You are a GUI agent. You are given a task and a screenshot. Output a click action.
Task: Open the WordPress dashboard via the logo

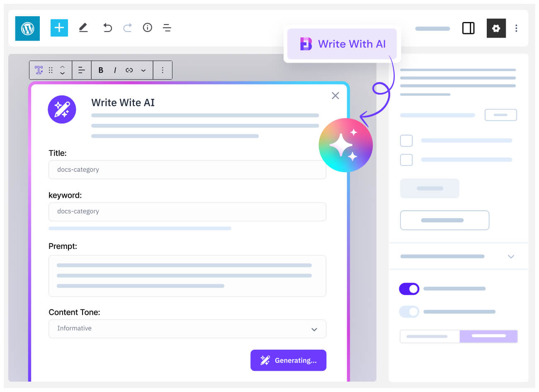point(27,27)
